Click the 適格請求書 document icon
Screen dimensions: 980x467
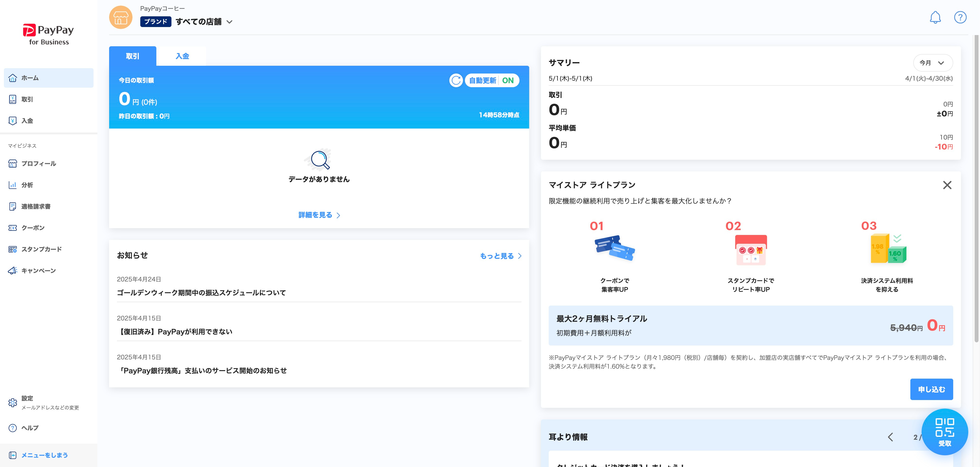pos(13,206)
